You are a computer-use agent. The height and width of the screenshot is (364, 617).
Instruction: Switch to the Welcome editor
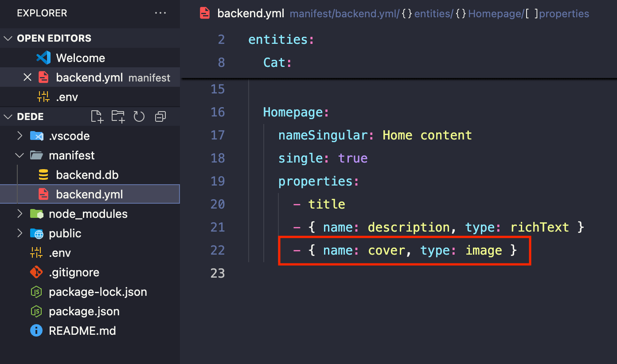pos(80,58)
